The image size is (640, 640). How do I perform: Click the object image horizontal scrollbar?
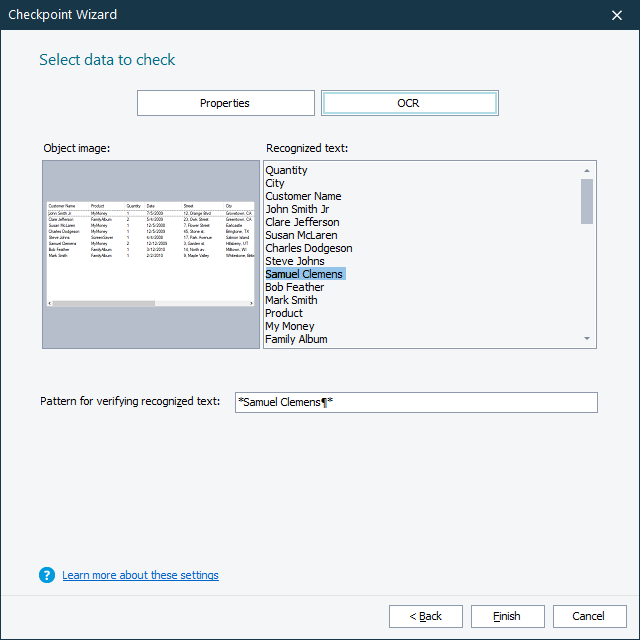click(104, 303)
